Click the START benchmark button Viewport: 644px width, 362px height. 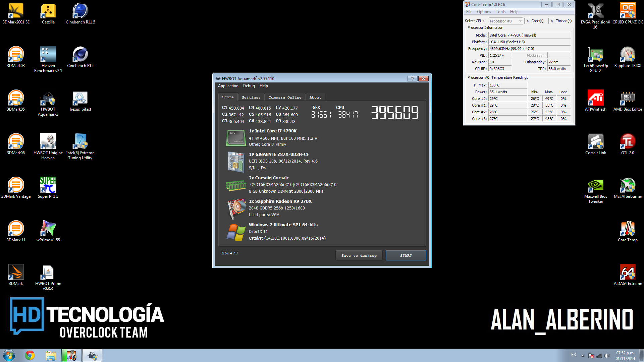point(406,255)
